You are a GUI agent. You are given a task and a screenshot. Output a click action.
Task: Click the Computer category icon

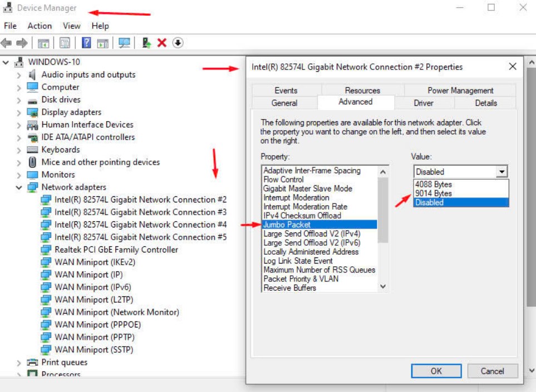[32, 87]
